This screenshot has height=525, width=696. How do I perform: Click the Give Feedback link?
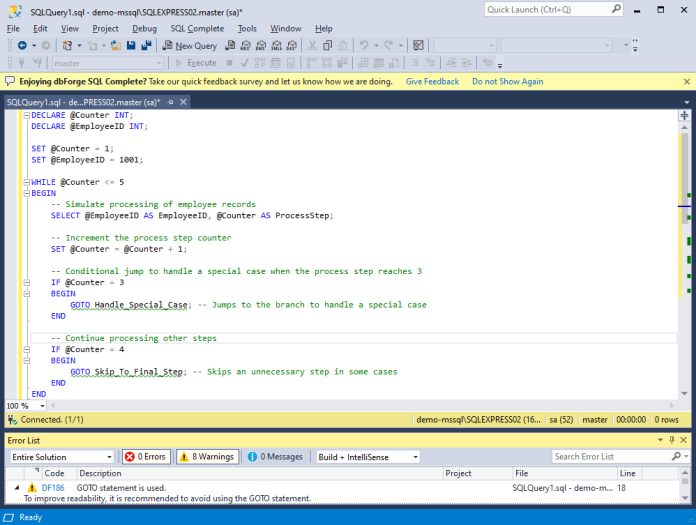click(432, 82)
